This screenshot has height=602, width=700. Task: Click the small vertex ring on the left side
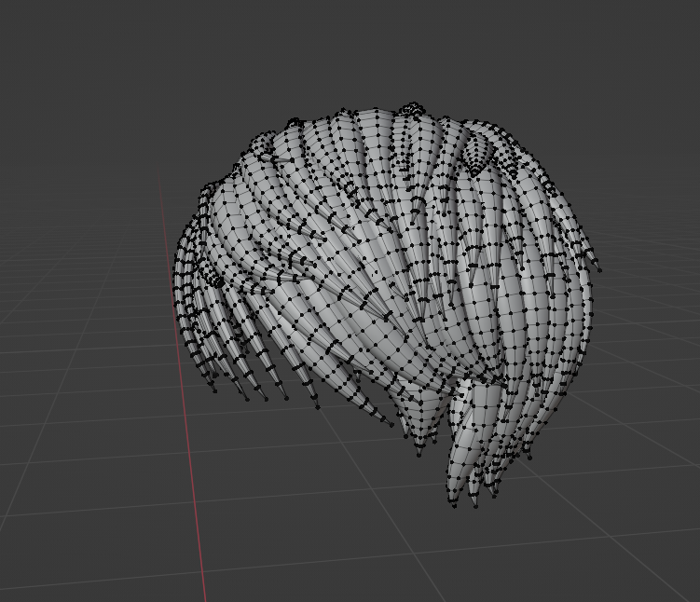pos(216,279)
